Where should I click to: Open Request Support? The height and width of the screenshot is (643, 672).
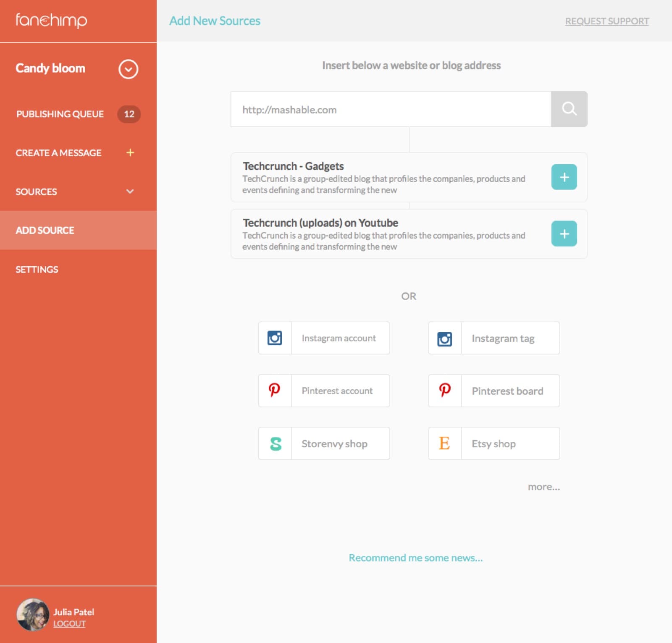click(607, 21)
